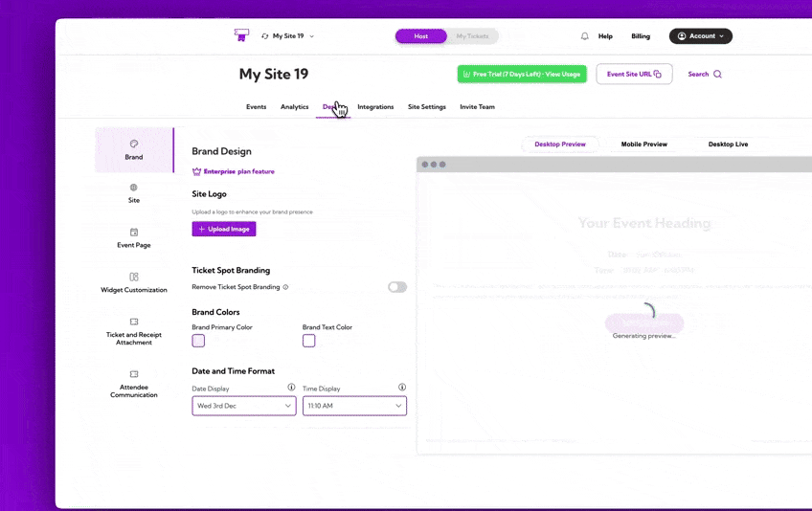The image size is (812, 511).
Task: Open Attendee Communication icon in sidebar
Action: tap(134, 374)
